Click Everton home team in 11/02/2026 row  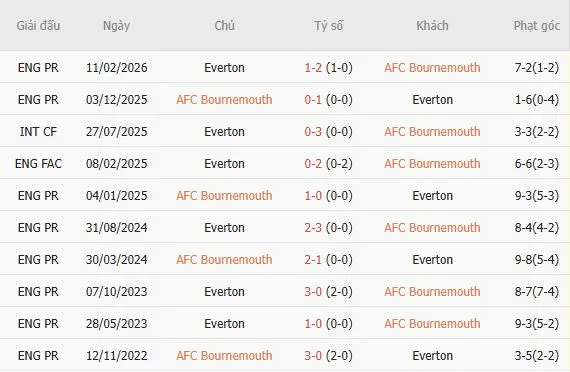click(x=224, y=68)
